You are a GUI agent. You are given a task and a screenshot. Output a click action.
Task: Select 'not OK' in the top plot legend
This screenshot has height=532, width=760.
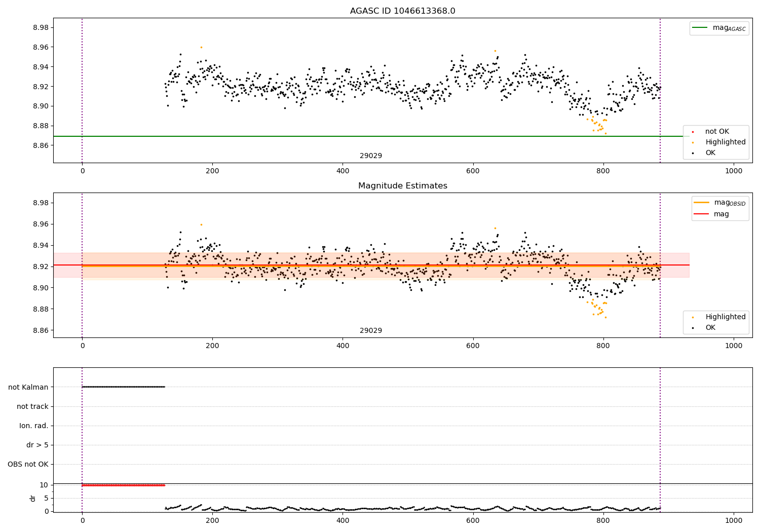[x=717, y=132]
